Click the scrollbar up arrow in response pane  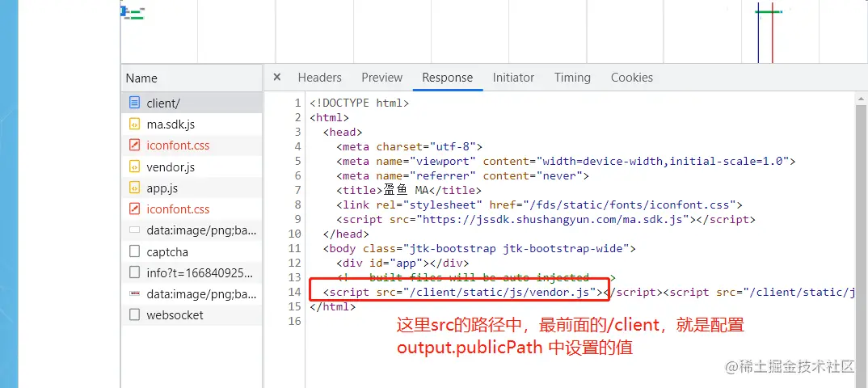click(x=862, y=99)
